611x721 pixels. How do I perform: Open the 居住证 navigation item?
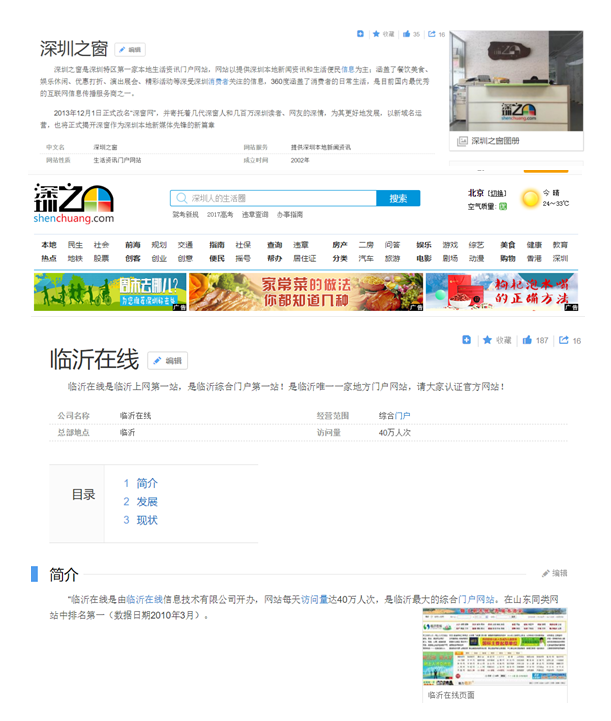click(x=305, y=258)
